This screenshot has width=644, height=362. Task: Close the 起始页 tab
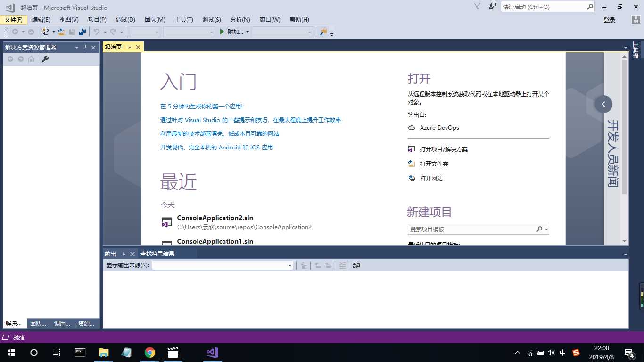pos(138,47)
